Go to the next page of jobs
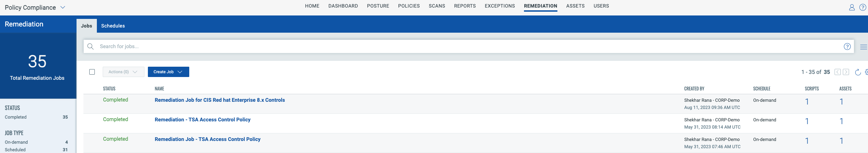 846,72
